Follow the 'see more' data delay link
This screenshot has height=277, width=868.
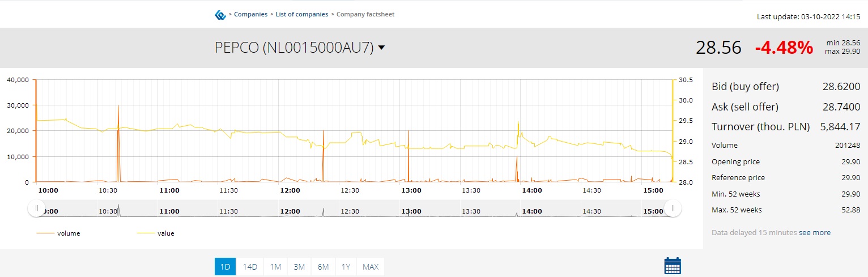815,233
